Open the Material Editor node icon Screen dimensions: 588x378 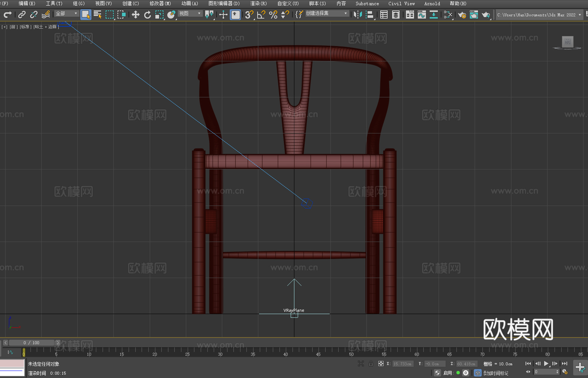(x=448, y=14)
